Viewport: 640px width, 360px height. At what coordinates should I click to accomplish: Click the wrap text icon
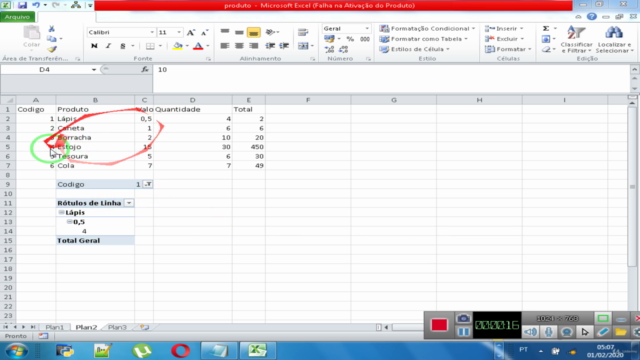[x=303, y=32]
